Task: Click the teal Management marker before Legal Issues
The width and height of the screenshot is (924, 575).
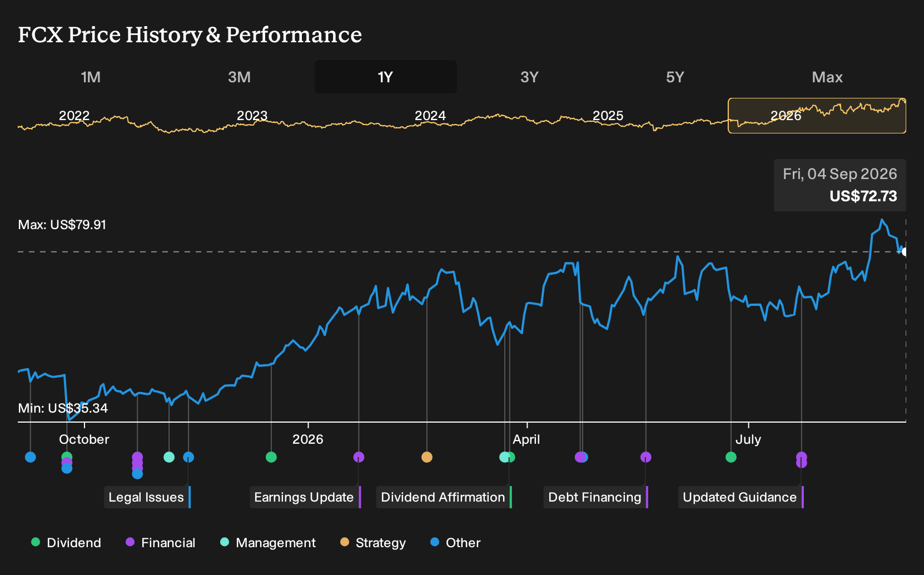Action: click(169, 457)
